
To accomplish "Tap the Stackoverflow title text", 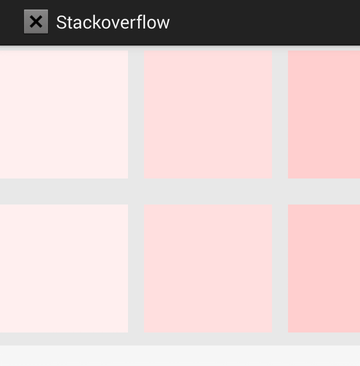I will [113, 23].
